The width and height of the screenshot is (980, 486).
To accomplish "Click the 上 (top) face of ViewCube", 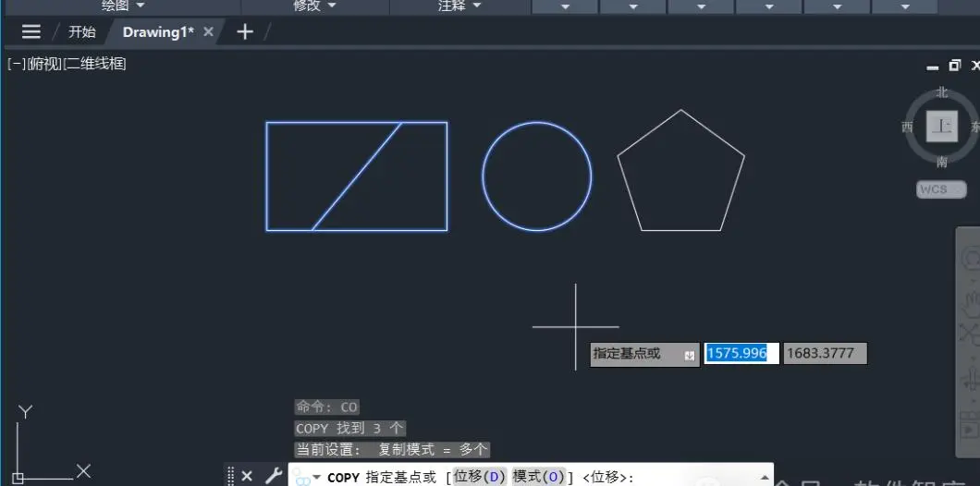I will click(x=941, y=127).
